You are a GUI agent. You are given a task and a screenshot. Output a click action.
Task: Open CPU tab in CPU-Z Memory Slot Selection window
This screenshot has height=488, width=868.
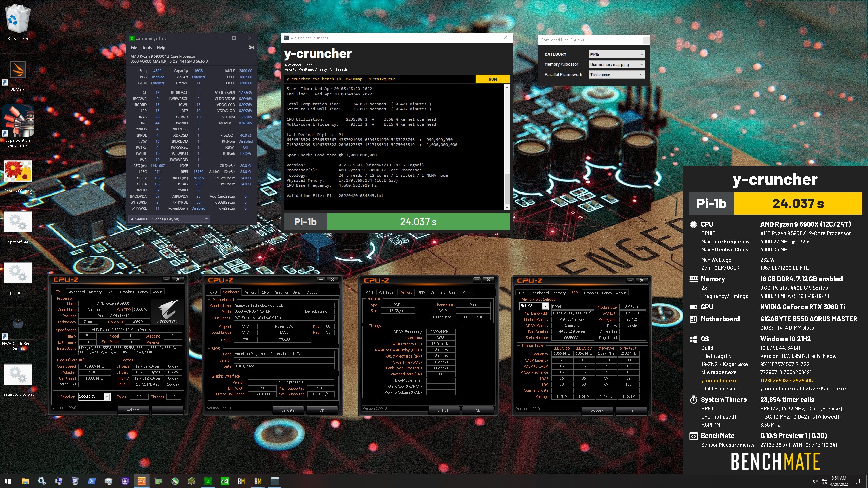pyautogui.click(x=522, y=293)
